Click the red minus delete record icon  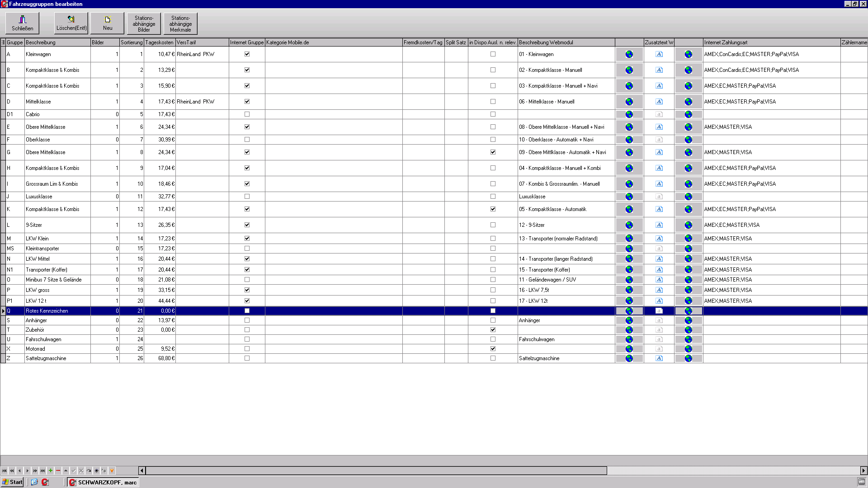coord(58,470)
